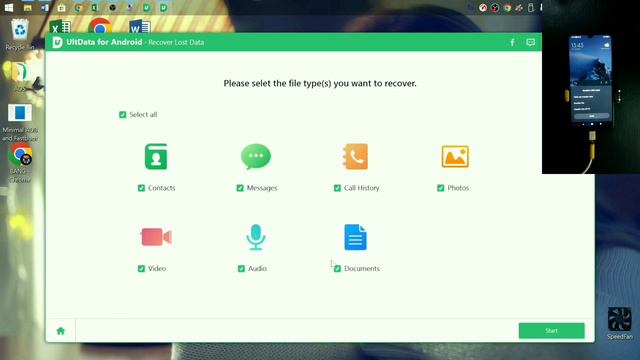Go to the home screen via house icon

pos(61,331)
